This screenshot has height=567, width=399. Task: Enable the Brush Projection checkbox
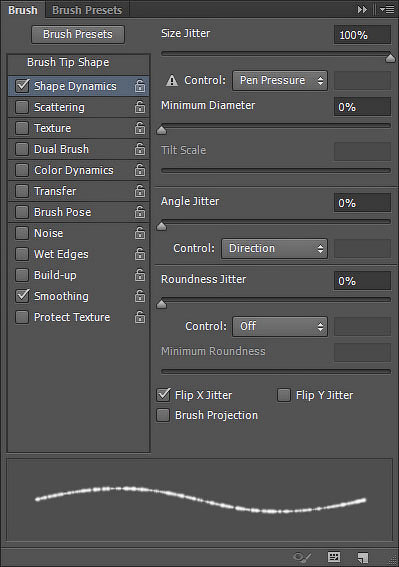(x=163, y=415)
